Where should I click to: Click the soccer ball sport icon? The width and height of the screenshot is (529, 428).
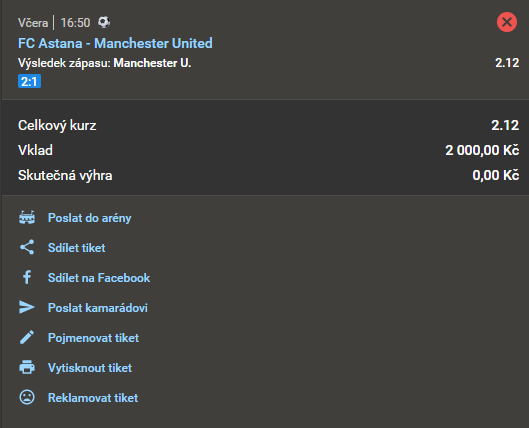[x=104, y=22]
